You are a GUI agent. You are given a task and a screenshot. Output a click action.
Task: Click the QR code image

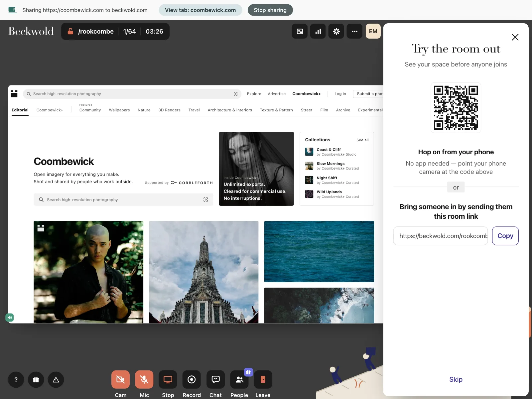(456, 108)
